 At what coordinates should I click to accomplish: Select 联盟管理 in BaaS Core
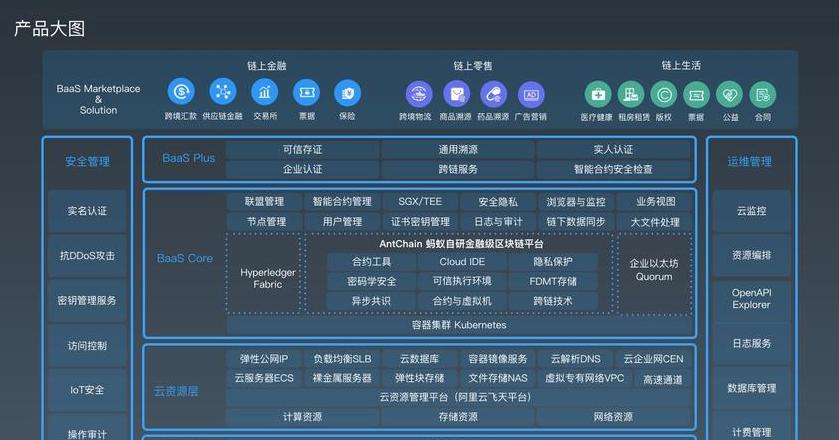264,201
